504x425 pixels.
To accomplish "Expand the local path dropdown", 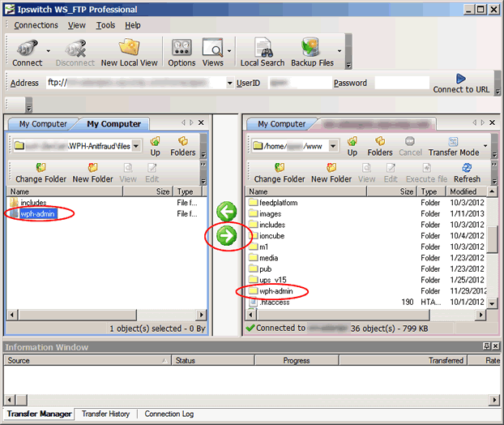I will pos(136,147).
